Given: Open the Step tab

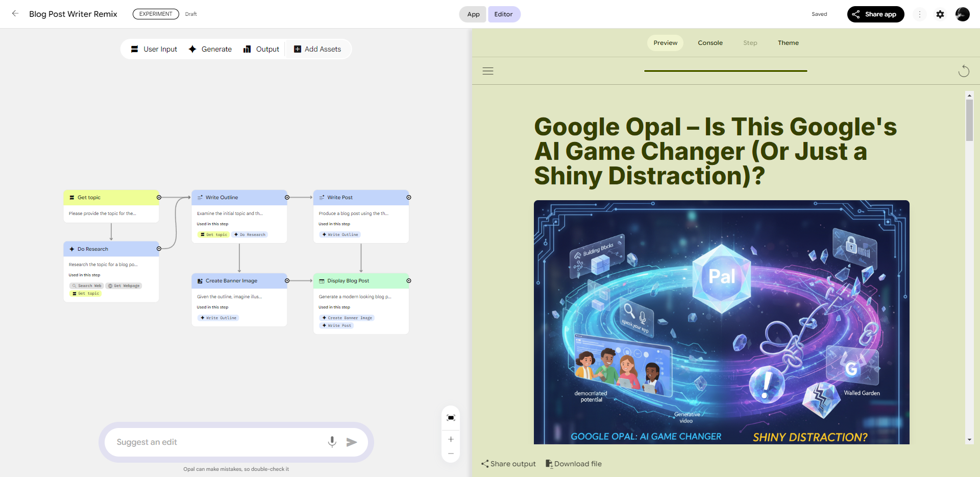Looking at the screenshot, I should tap(750, 43).
